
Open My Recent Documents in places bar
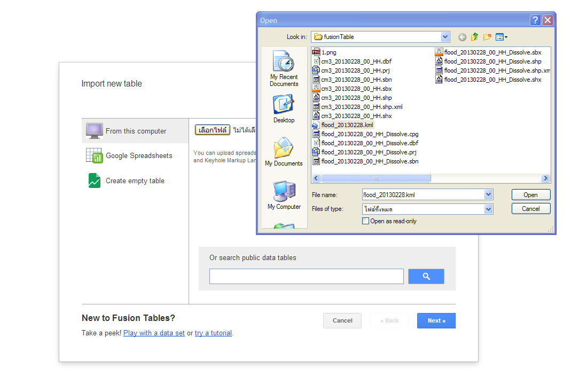pyautogui.click(x=284, y=69)
